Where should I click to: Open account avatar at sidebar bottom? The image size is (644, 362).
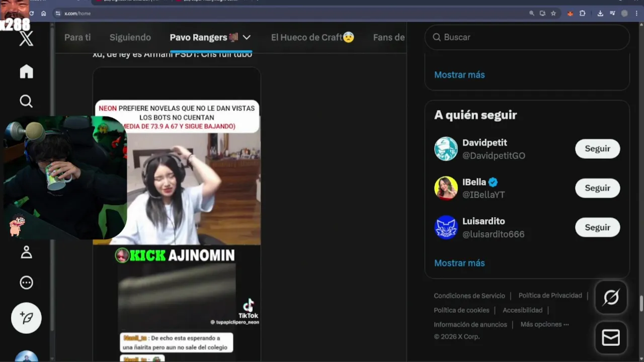pyautogui.click(x=26, y=356)
